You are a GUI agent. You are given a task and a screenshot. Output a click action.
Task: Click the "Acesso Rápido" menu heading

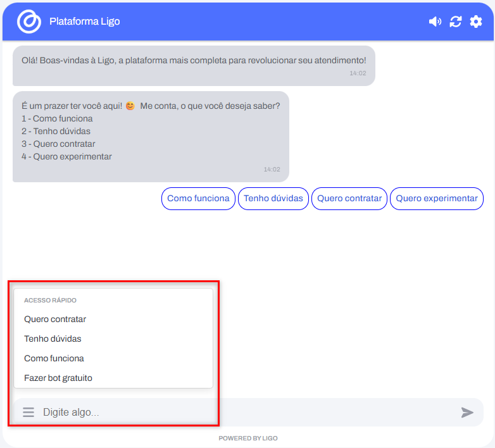[x=50, y=301]
